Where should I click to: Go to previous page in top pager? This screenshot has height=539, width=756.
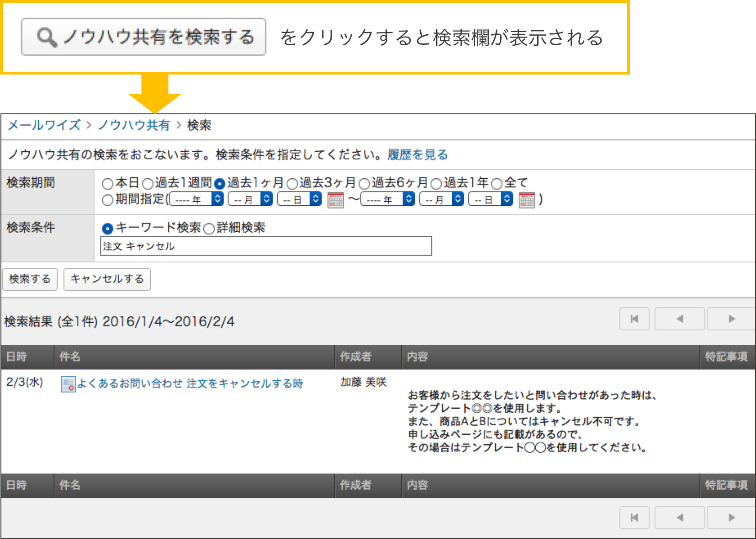coord(680,319)
